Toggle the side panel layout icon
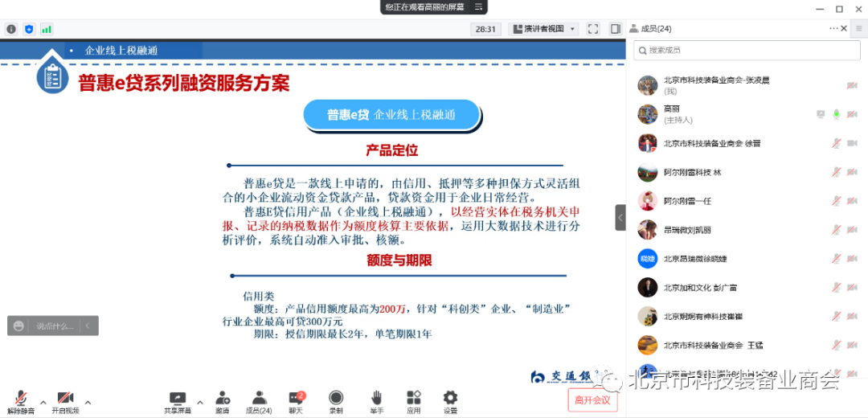The image size is (868, 418). pos(615,29)
